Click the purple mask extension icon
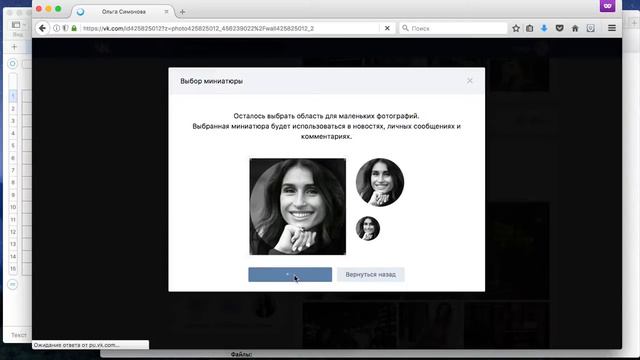640x360 pixels. pyautogui.click(x=607, y=6)
